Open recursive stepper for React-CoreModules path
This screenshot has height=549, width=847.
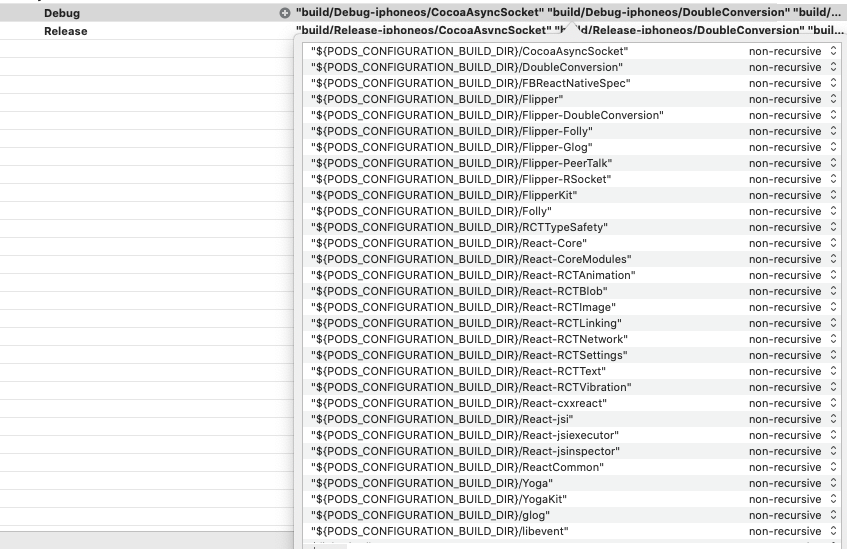pos(833,259)
